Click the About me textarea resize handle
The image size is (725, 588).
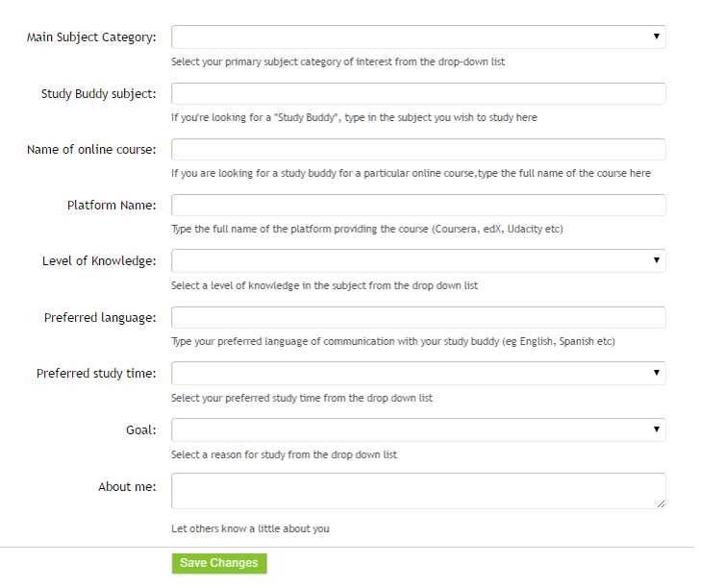(661, 504)
